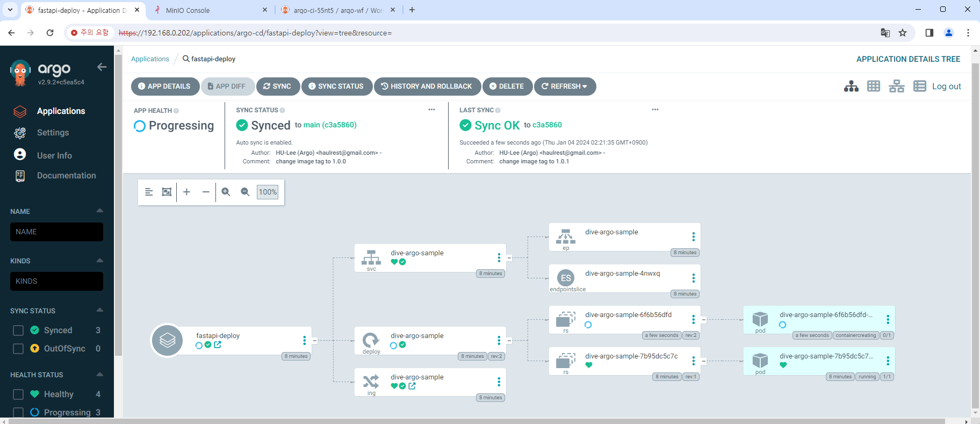Open kebab menu on fastapi-deploy node
This screenshot has width=980, height=424.
coord(305,340)
